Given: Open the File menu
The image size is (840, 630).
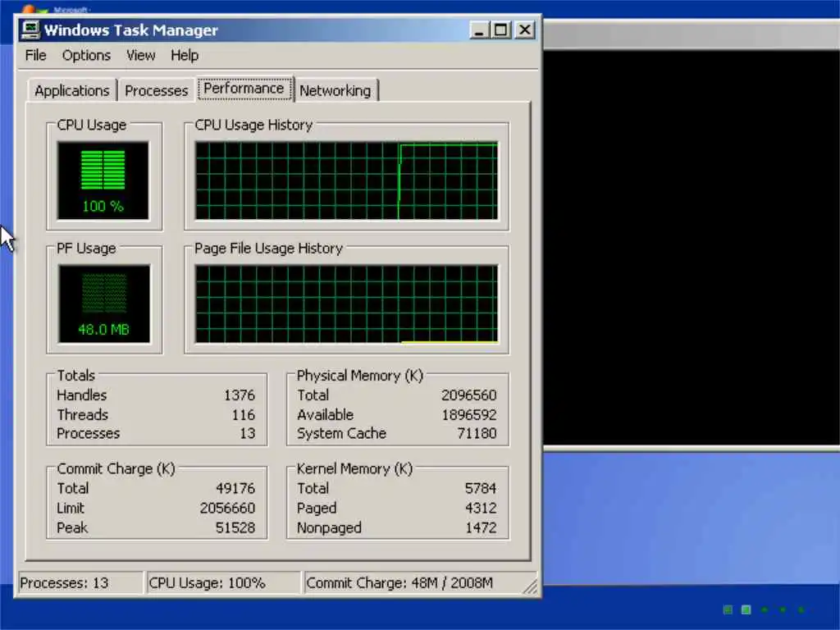Looking at the screenshot, I should (x=35, y=55).
